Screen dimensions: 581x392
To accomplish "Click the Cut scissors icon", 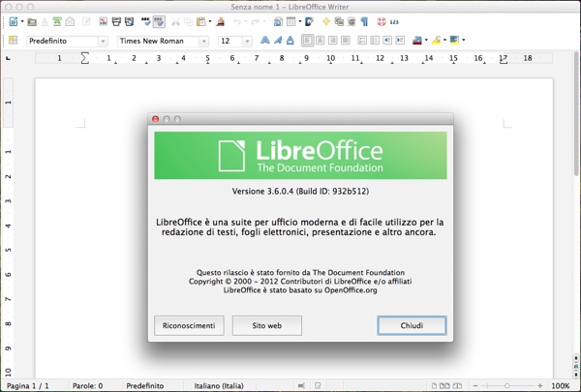I will [175, 22].
